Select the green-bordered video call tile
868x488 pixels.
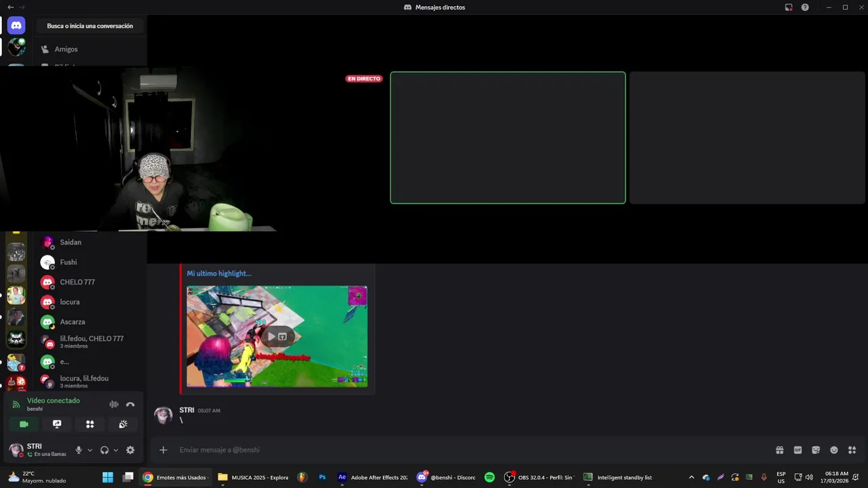(508, 138)
